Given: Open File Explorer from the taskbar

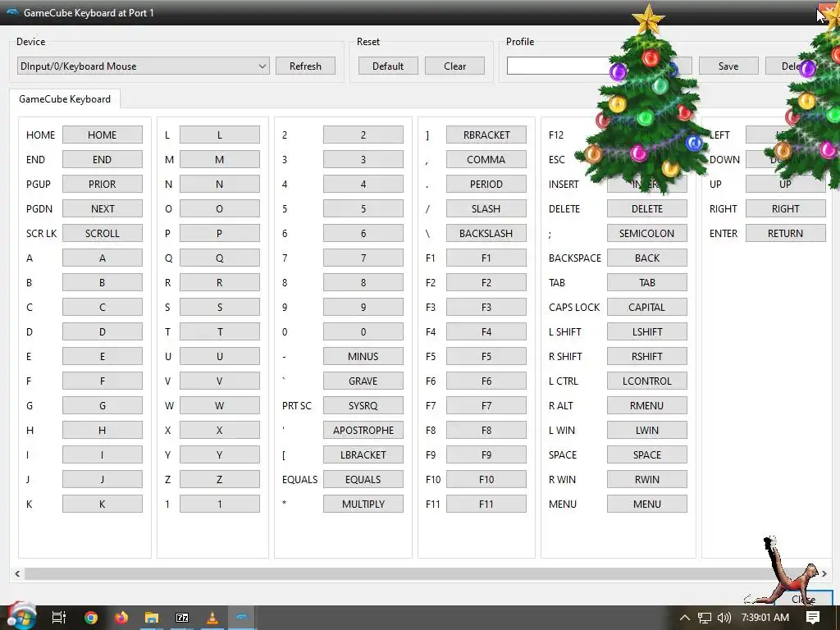Looking at the screenshot, I should pyautogui.click(x=152, y=618).
